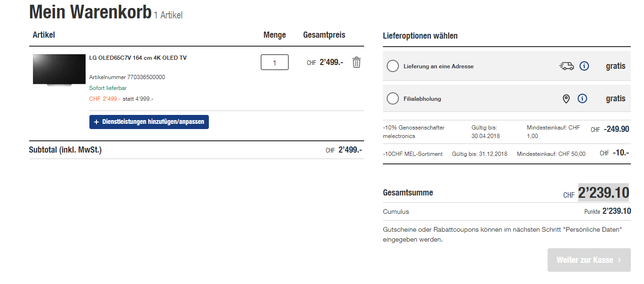Viewport: 644px width, 284px height.
Task: Click the arrow on Weiter zur Kasse
Action: point(620,260)
